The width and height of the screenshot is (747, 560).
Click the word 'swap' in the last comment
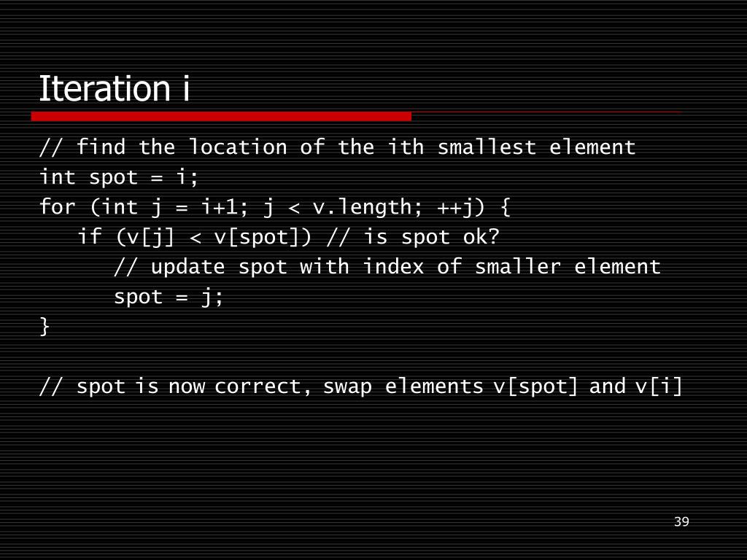coord(347,387)
